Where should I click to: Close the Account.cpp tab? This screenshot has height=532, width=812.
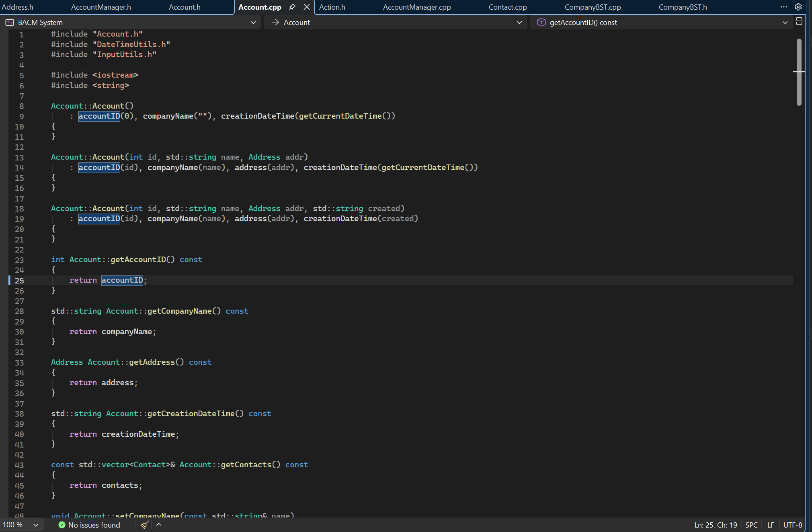click(x=307, y=7)
